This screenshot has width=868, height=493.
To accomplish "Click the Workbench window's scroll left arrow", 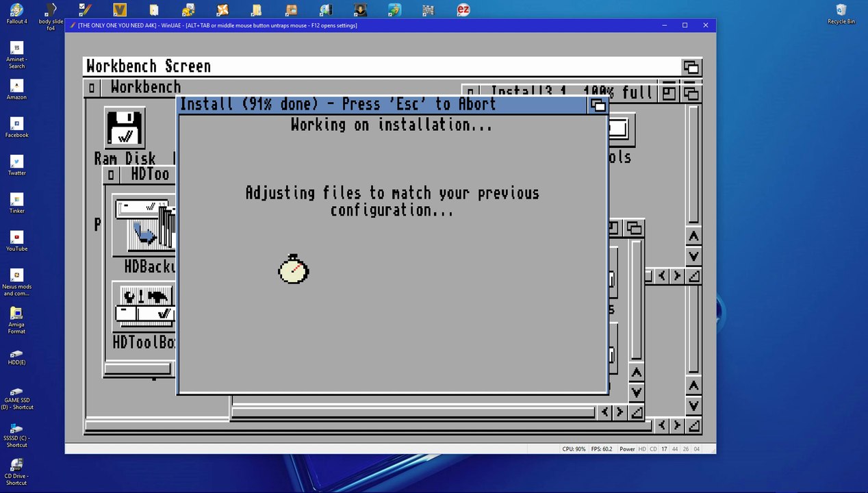I will tap(661, 425).
